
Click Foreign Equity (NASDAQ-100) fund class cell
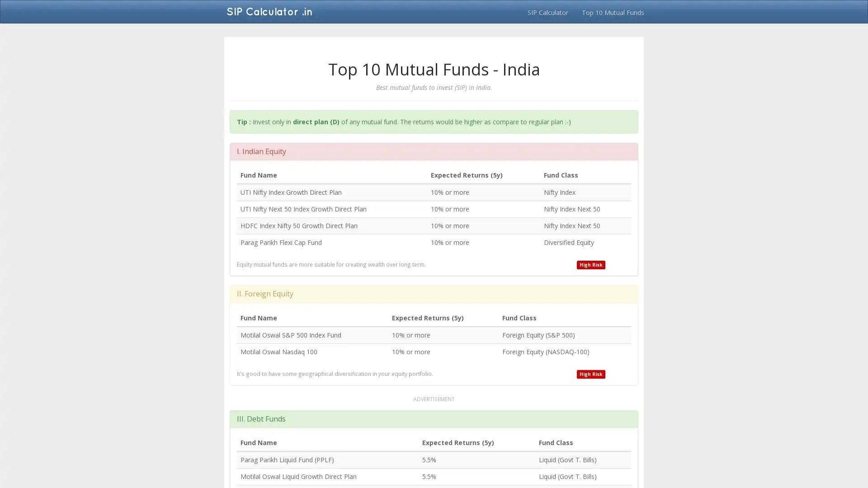click(546, 352)
